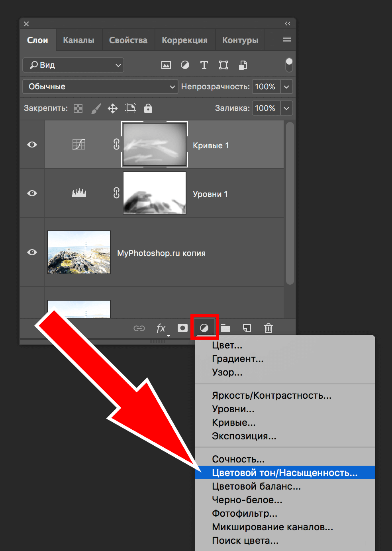
Task: Open the Вид layer filter dropdown
Action: tap(73, 65)
